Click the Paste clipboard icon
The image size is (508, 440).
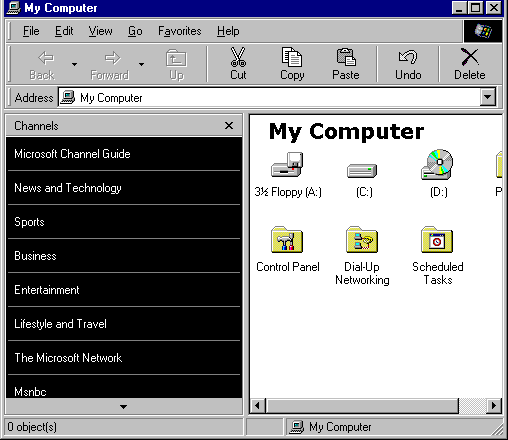coord(346,57)
